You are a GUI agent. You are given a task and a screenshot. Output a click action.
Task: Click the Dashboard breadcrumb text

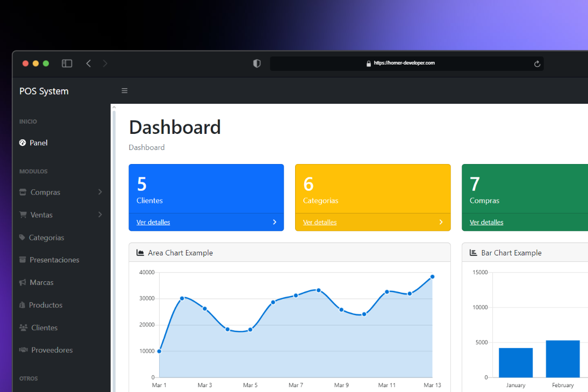tap(147, 147)
